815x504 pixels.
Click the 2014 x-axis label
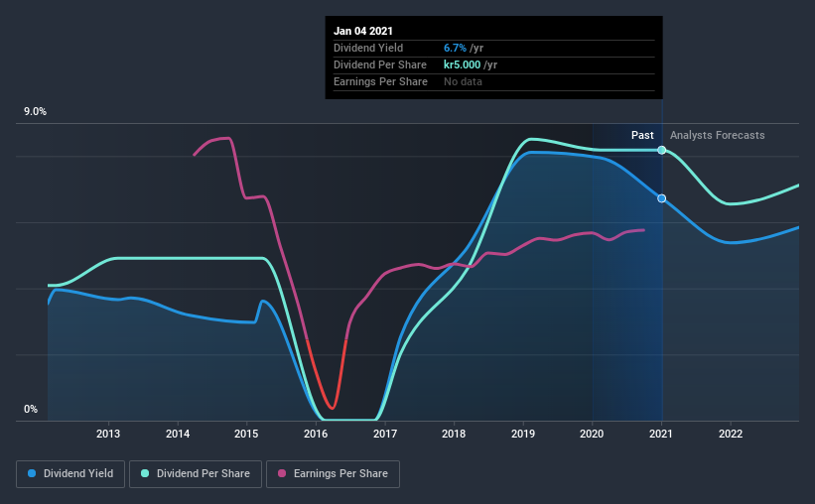point(178,434)
